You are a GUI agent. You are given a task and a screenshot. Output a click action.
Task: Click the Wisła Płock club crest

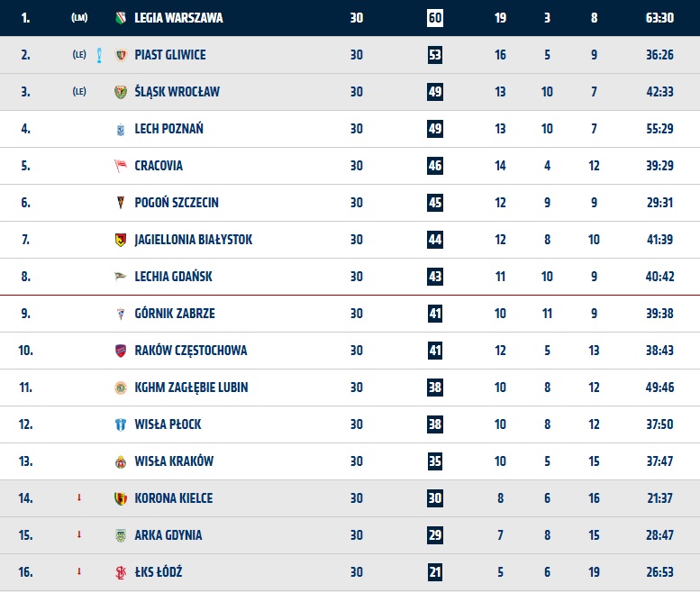[x=121, y=424]
